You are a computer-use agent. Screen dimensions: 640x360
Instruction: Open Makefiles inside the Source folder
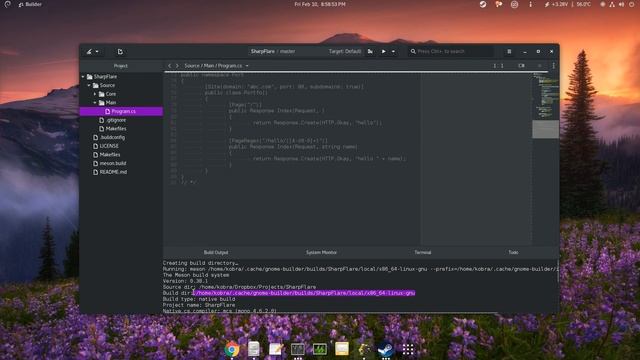[x=113, y=129]
